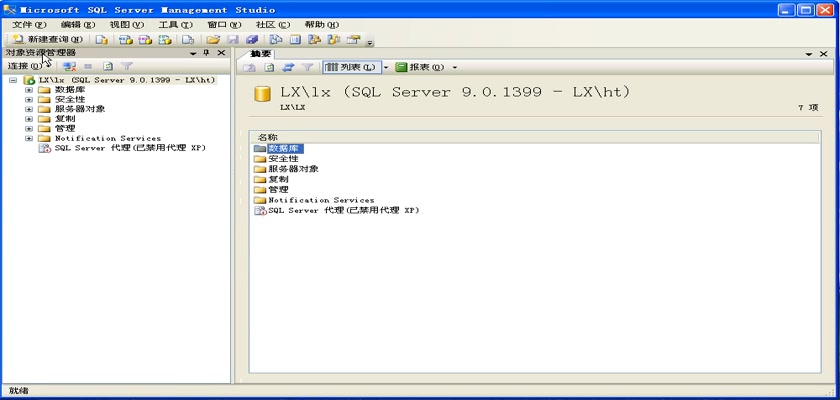Expand the 安全性 node in Object Explorer
Viewport: 840px width, 400px height.
(x=29, y=99)
